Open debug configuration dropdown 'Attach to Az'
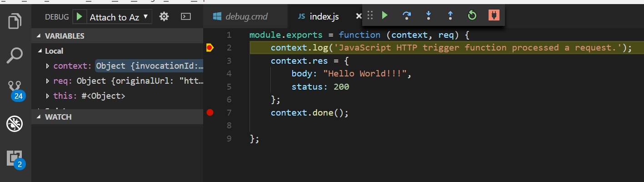The width and height of the screenshot is (644, 182). [119, 17]
